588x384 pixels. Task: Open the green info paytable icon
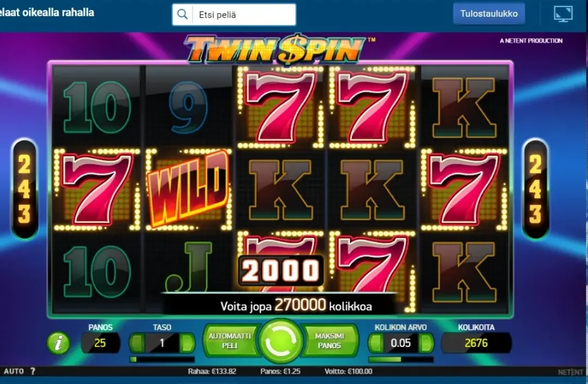[58, 343]
